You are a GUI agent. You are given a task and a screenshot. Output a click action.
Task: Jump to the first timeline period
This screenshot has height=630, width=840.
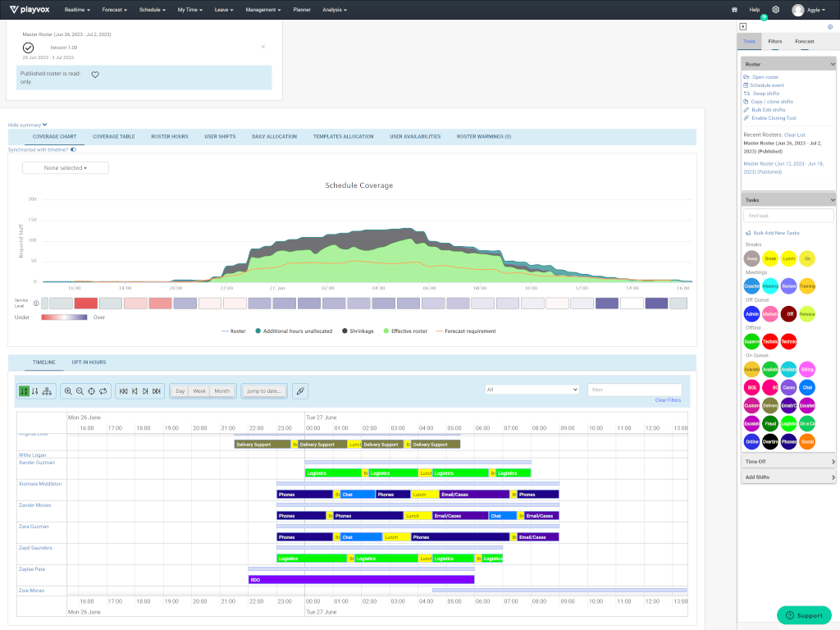pos(123,391)
